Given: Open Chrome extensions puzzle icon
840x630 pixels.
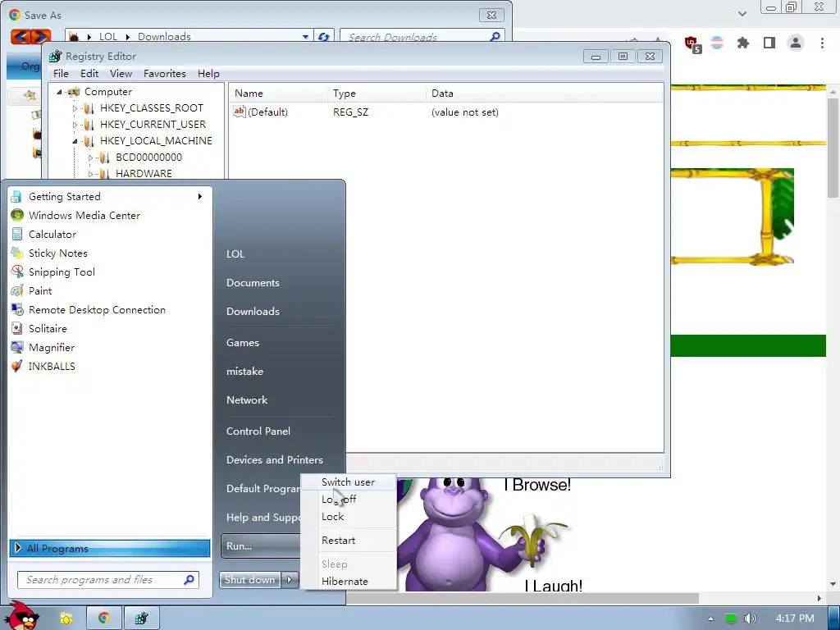Looking at the screenshot, I should click(x=742, y=43).
